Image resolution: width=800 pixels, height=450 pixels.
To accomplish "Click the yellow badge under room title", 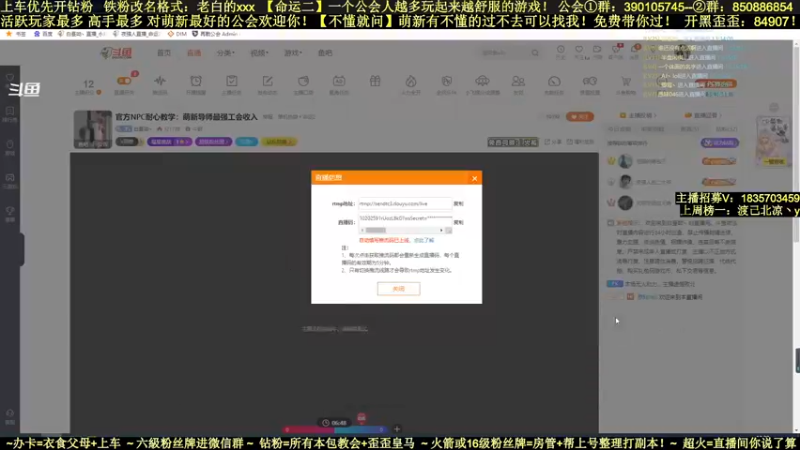I will coord(279,142).
